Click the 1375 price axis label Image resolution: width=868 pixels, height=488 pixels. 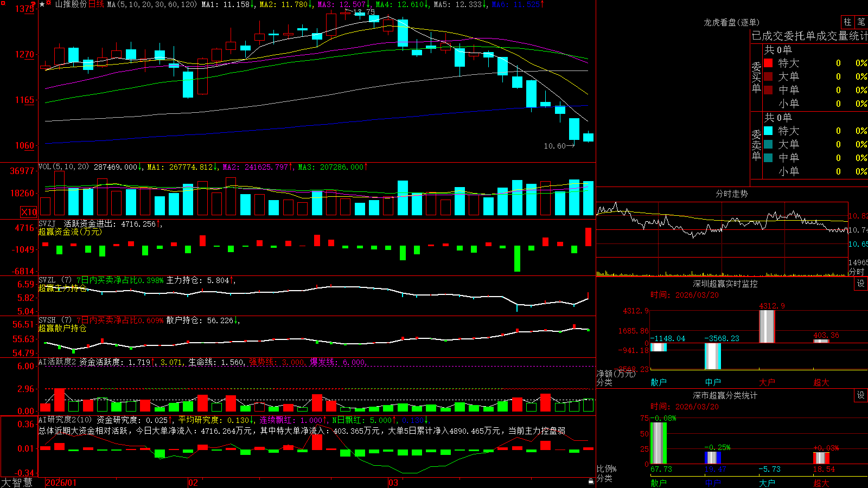tap(24, 9)
